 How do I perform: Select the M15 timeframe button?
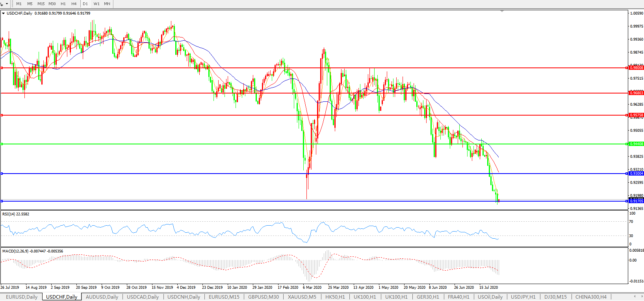coord(41,4)
